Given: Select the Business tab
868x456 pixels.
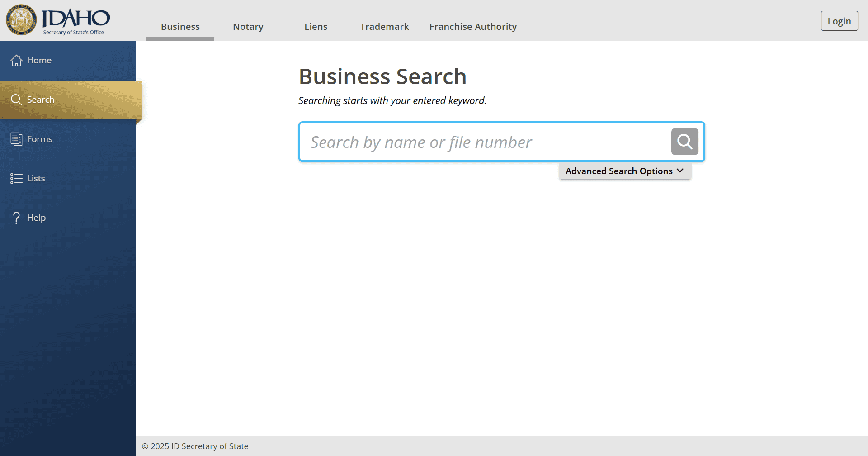Looking at the screenshot, I should [180, 27].
